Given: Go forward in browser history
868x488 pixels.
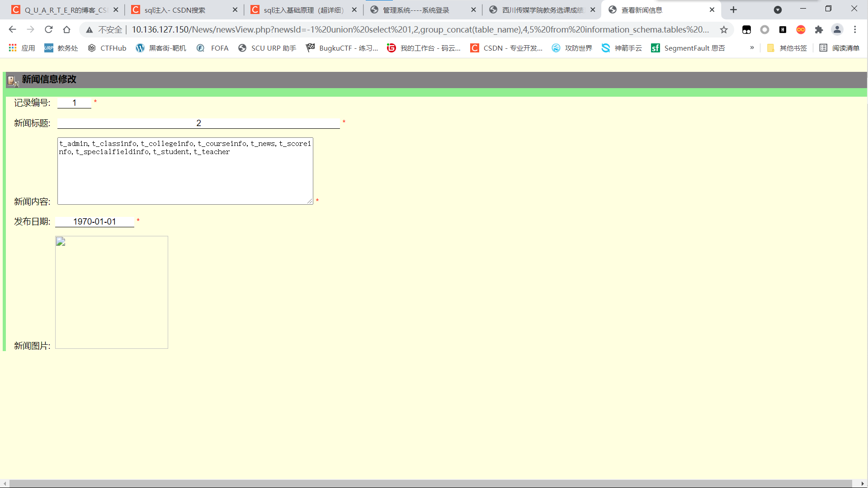Looking at the screenshot, I should click(x=30, y=29).
